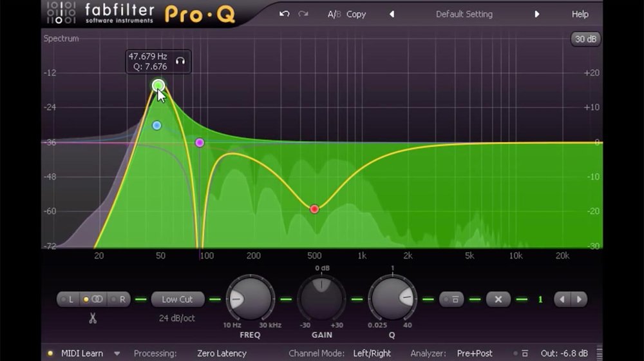Open the Help menu
This screenshot has height=361, width=644.
coord(580,14)
